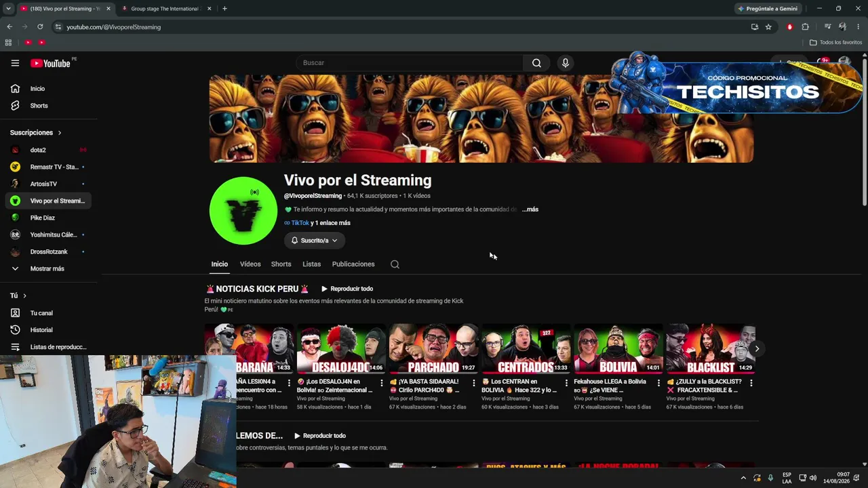Open video options for the CENTRADOS video
Image resolution: width=868 pixels, height=488 pixels.
[x=566, y=383]
